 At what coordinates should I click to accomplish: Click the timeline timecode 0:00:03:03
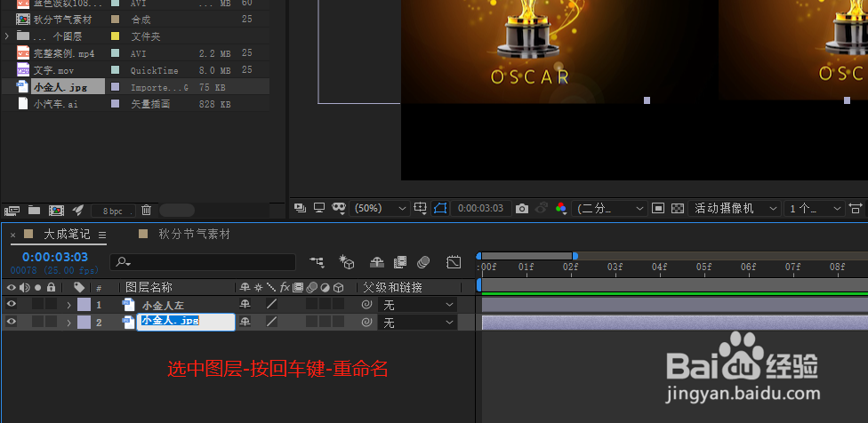pos(55,257)
